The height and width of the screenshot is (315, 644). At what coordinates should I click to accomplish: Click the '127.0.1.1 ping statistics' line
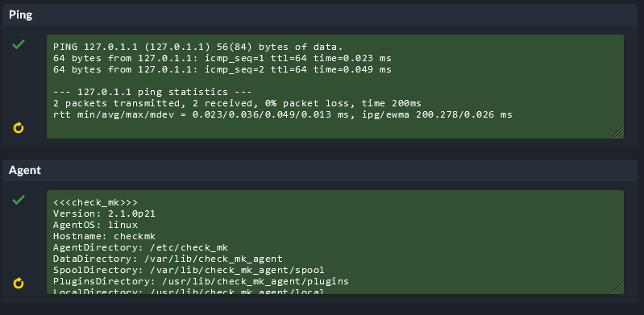152,92
